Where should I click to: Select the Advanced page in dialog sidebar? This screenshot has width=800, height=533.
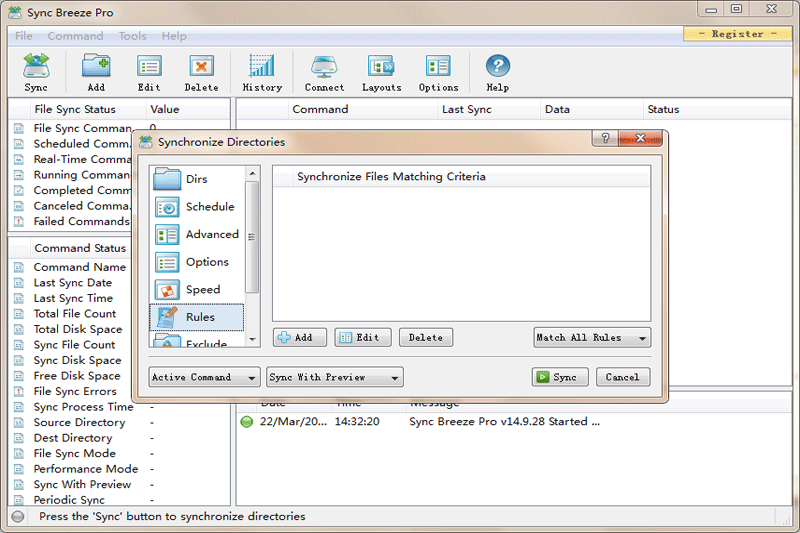(197, 234)
